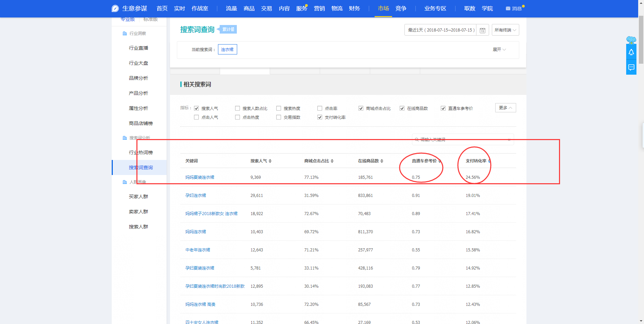The image size is (644, 324).
Task: Select 商品店铺榜 in sidebar
Action: point(141,123)
